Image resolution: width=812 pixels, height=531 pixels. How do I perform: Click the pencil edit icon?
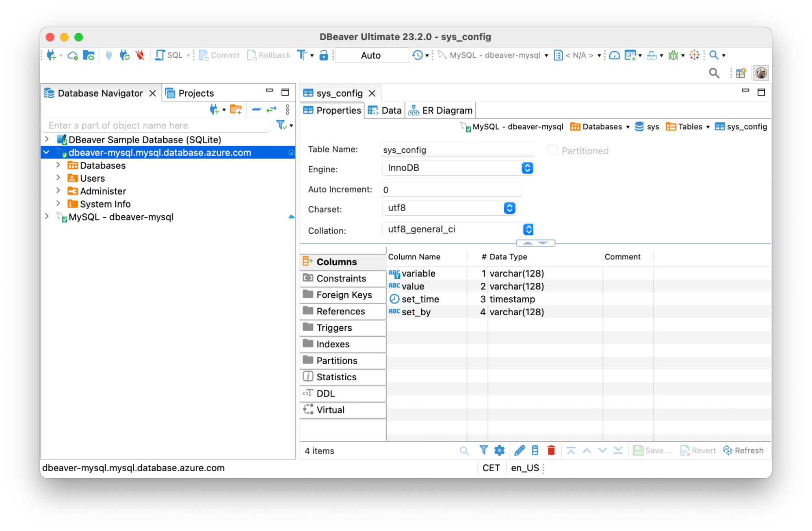519,450
